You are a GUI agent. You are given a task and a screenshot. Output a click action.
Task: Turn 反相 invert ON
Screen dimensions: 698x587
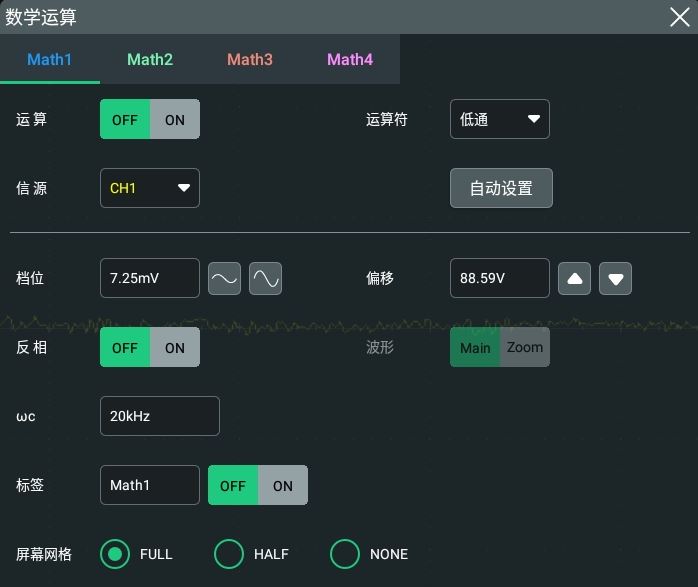(175, 347)
